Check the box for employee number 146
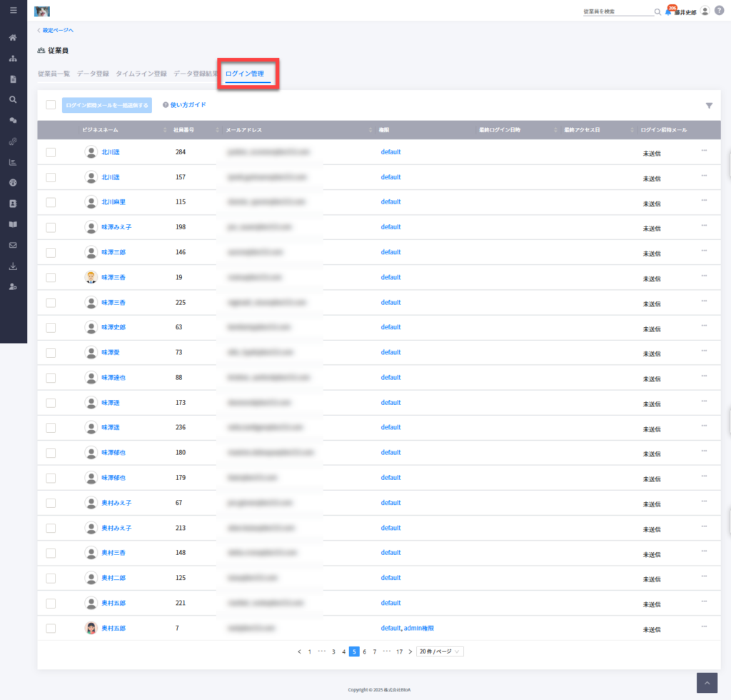The image size is (731, 700). click(51, 252)
